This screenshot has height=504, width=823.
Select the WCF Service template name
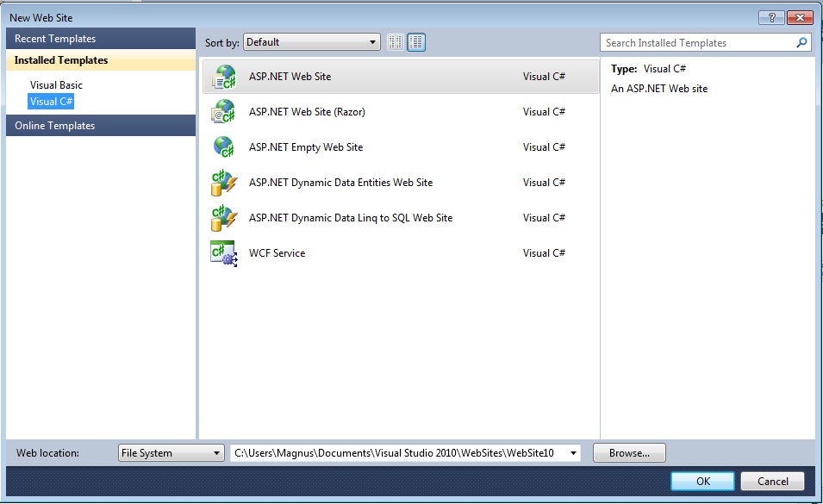coord(277,253)
